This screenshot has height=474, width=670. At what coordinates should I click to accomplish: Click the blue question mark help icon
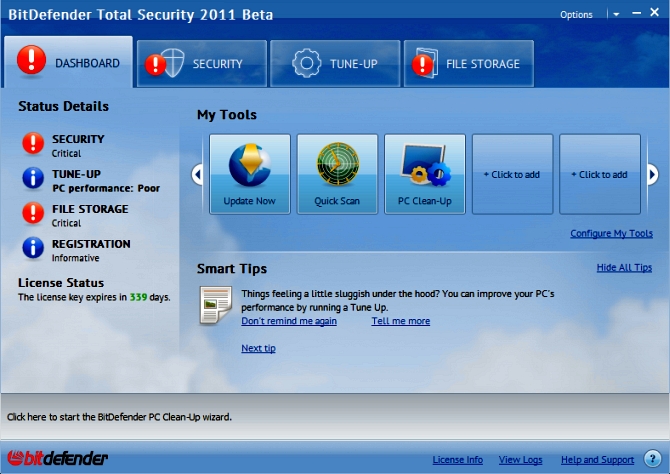(652, 459)
